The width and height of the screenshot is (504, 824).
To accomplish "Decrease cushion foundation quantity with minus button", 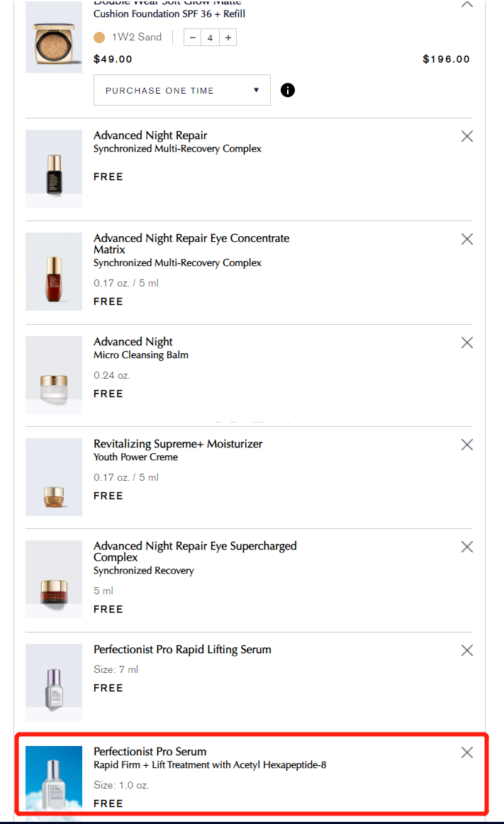I will (193, 38).
